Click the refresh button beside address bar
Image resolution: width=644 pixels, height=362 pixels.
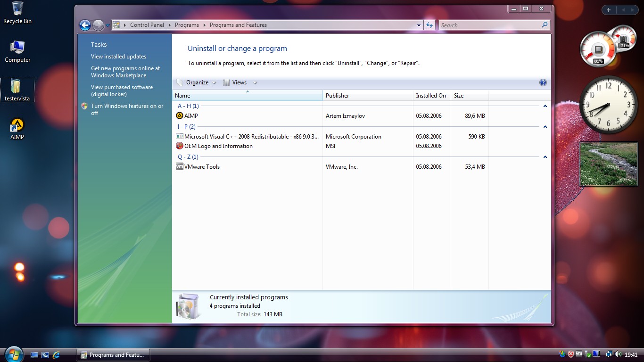(429, 25)
